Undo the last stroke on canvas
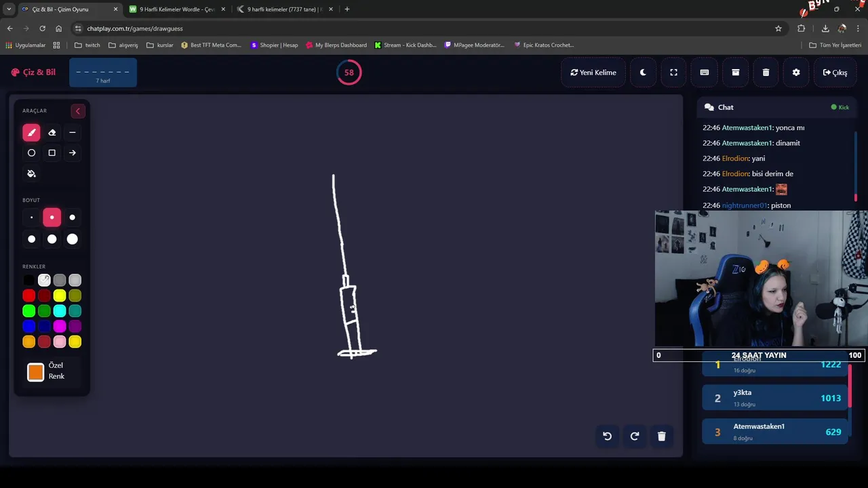The height and width of the screenshot is (488, 868). (608, 436)
